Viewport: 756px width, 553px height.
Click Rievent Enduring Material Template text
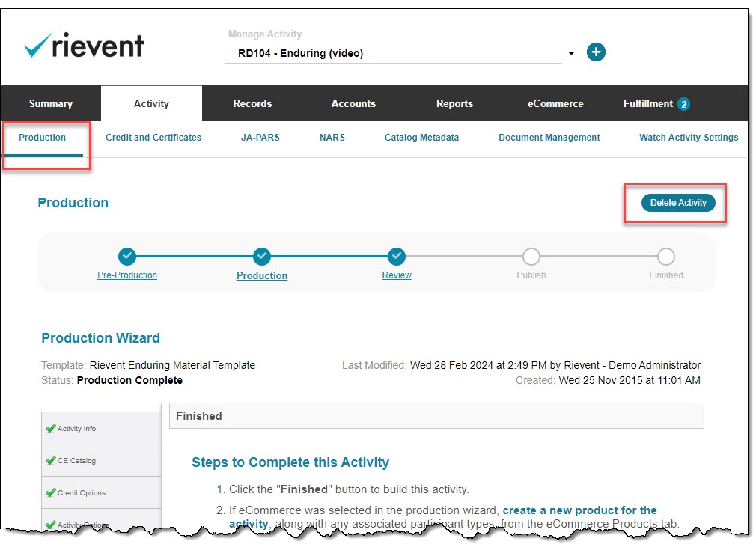[x=172, y=365]
